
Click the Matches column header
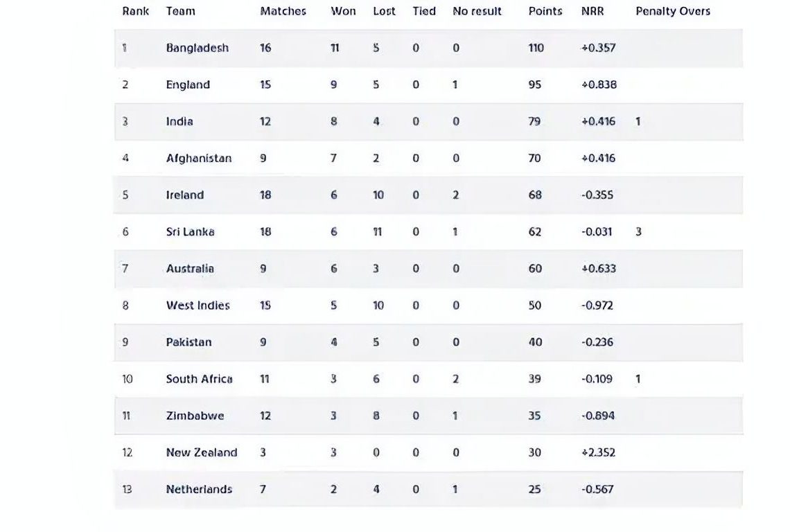click(x=283, y=11)
